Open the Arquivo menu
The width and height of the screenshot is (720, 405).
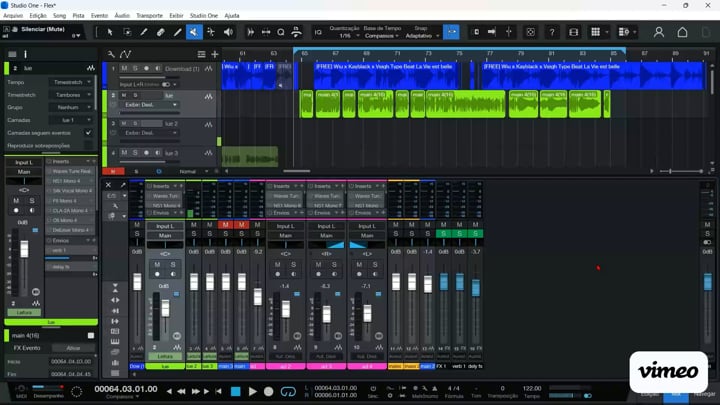pyautogui.click(x=13, y=16)
